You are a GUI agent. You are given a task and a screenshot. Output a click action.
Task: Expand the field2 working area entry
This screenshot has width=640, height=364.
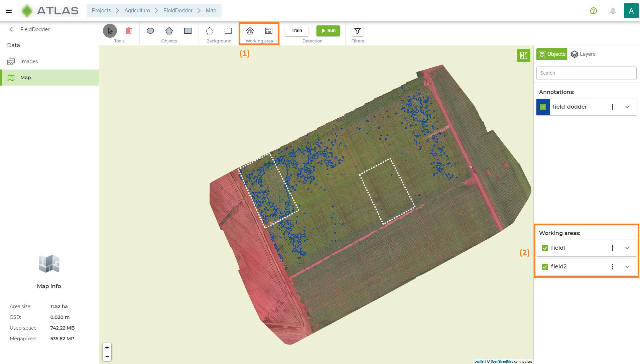tap(627, 267)
